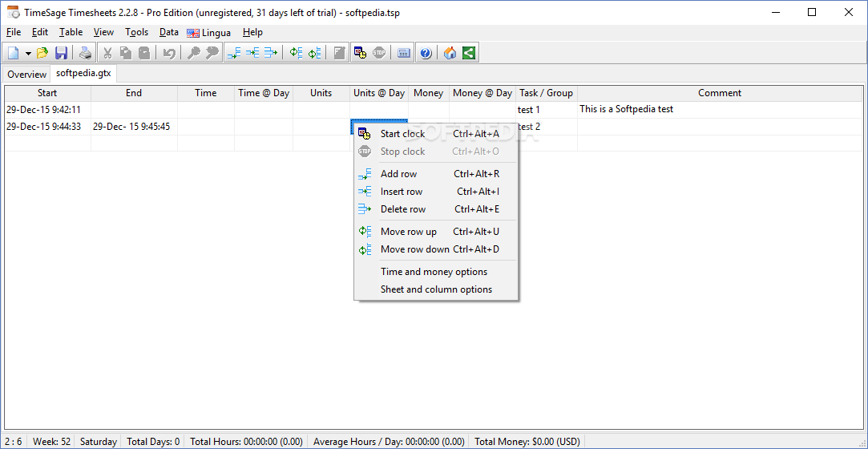868x449 pixels.
Task: Click the Save floppy disk toolbar icon
Action: [x=61, y=53]
